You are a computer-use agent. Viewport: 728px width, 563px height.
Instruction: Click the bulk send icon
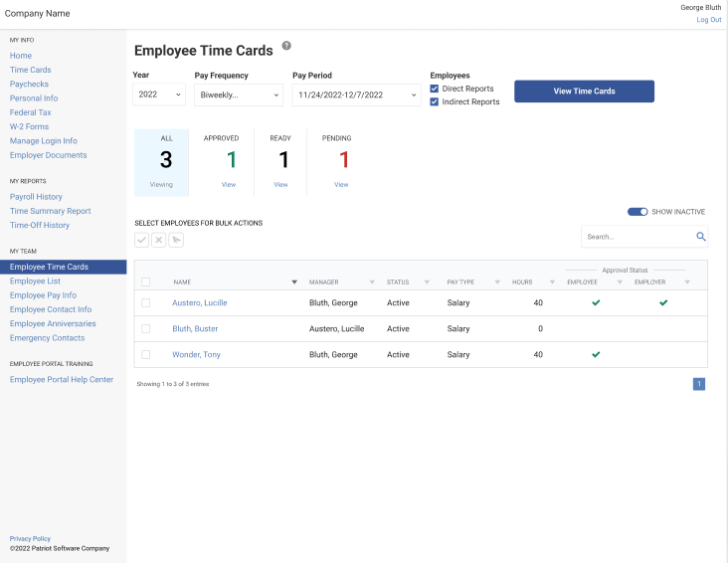click(176, 240)
